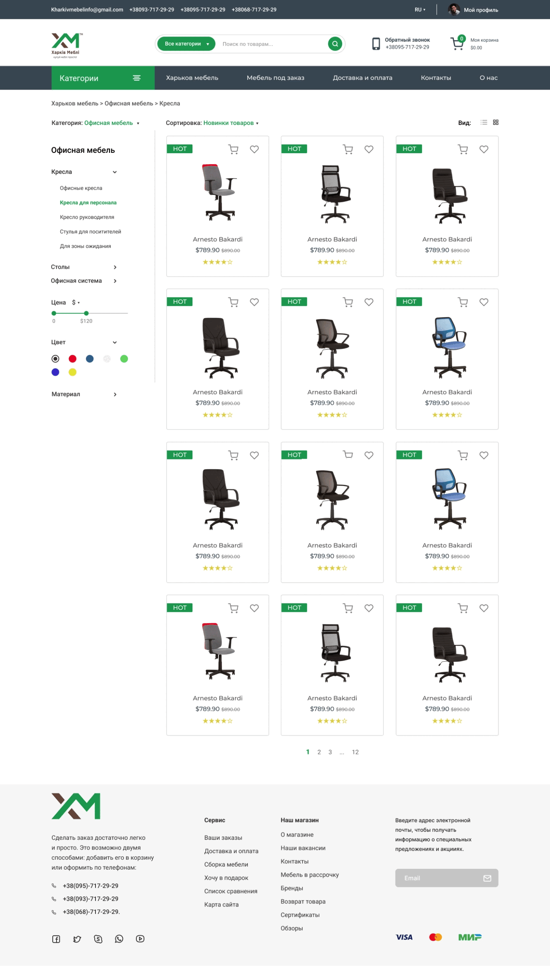
Task: Open 'Доставка и оплата' nav menu item
Action: 363,78
